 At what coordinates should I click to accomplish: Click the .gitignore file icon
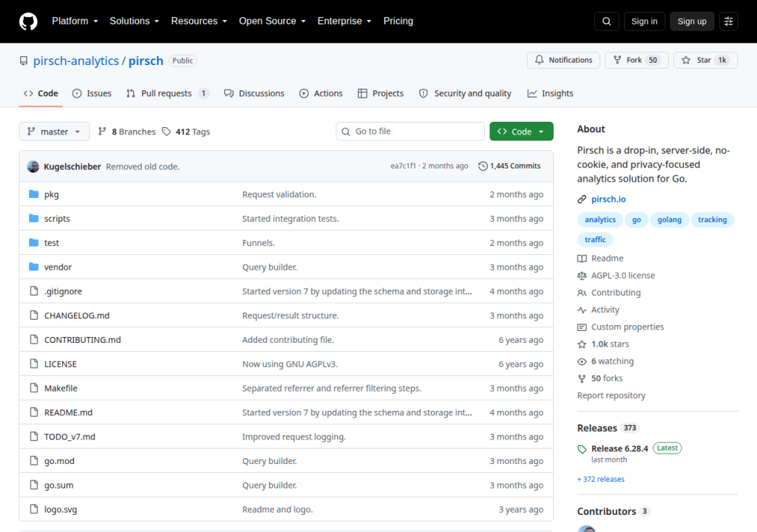pyautogui.click(x=34, y=290)
